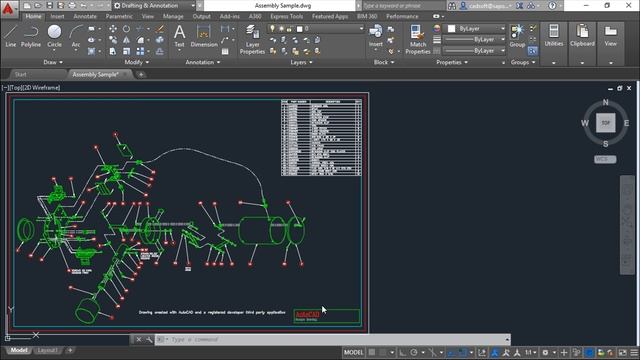Image resolution: width=640 pixels, height=360 pixels.
Task: Expand the Layers panel dropdown
Action: 301,62
